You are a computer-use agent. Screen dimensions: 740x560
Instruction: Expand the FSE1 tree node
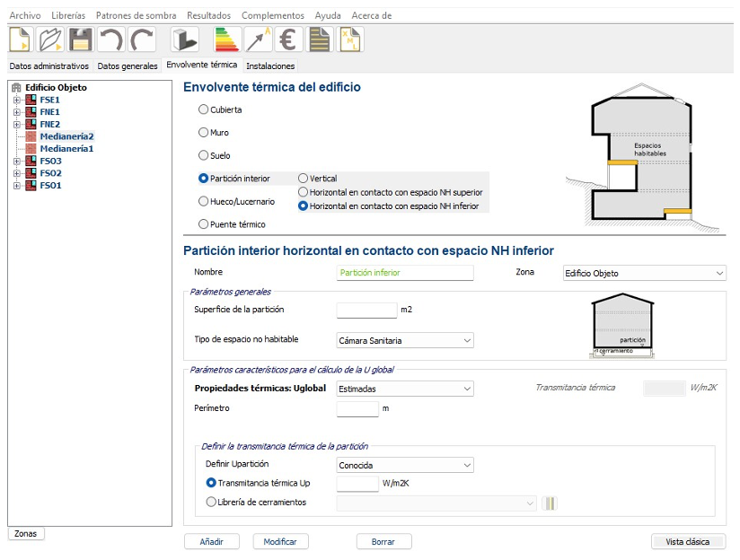coord(16,100)
